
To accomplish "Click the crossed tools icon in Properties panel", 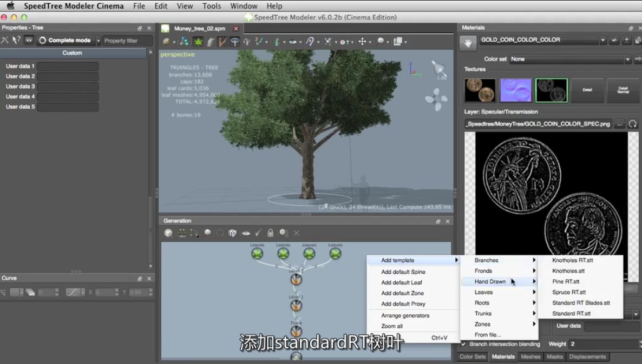I will click(x=4, y=40).
